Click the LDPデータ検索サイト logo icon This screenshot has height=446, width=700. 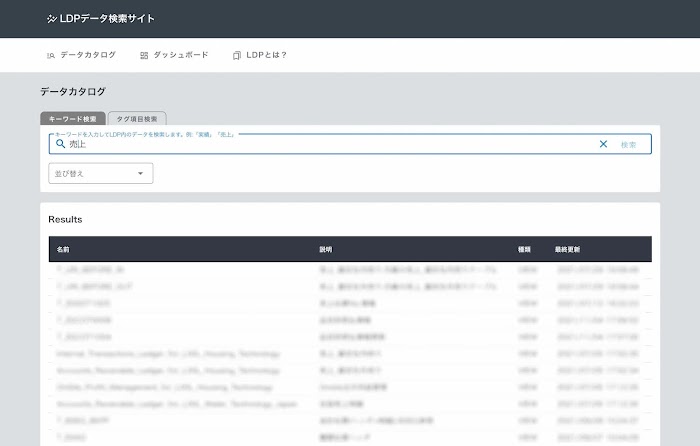pos(51,19)
